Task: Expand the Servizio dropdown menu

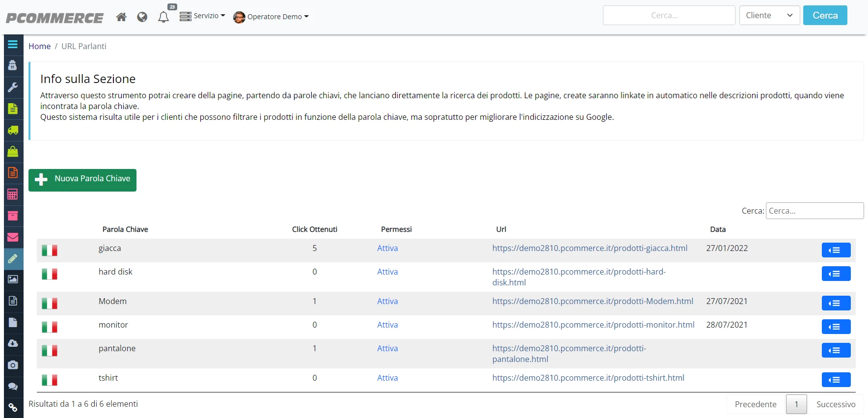Action: [202, 16]
